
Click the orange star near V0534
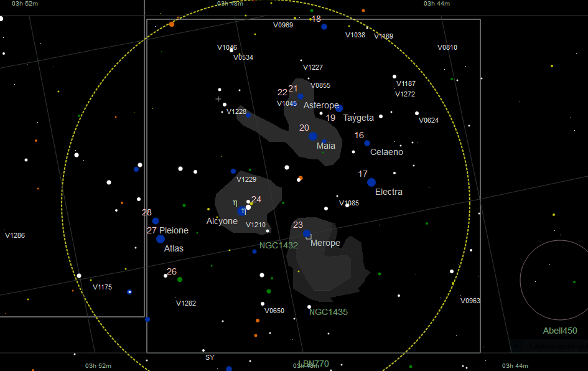[239, 54]
